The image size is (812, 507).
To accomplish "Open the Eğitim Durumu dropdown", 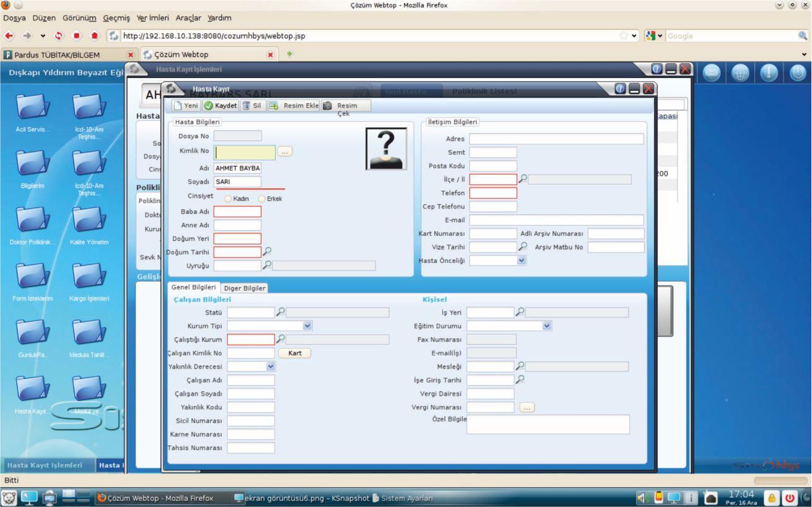I will (x=547, y=326).
